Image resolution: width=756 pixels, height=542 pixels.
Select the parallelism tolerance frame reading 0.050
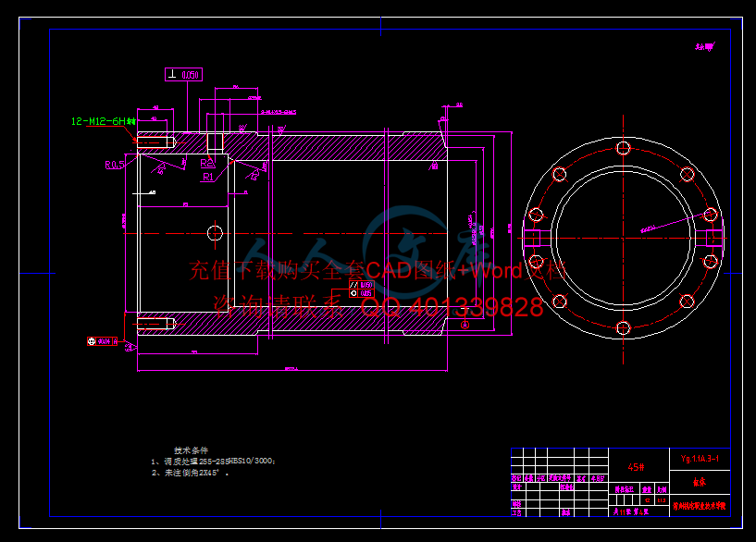[x=362, y=285]
